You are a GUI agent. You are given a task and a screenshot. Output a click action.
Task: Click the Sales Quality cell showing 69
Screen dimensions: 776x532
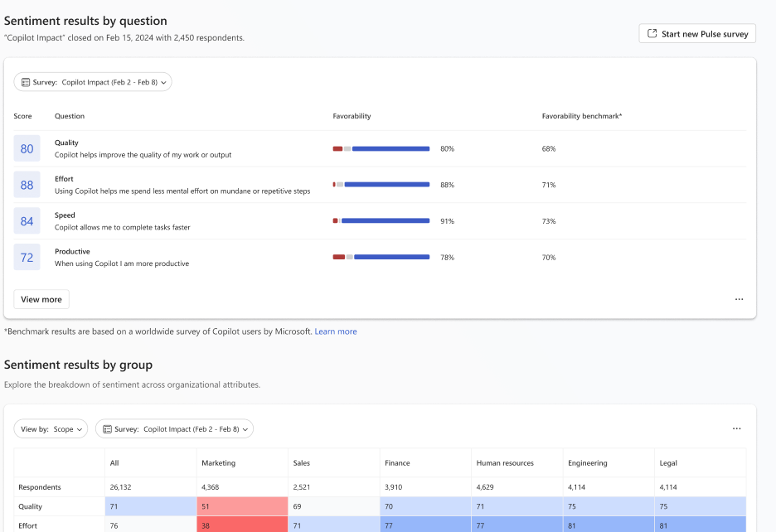pyautogui.click(x=334, y=506)
